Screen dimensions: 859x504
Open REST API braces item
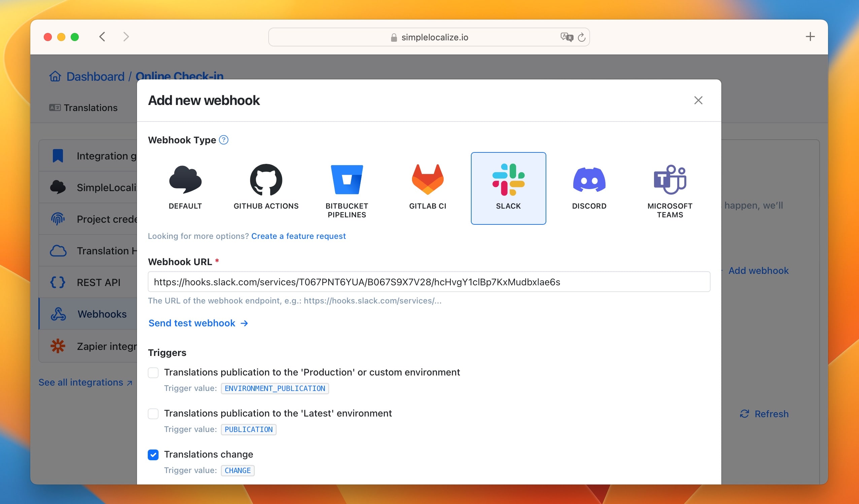click(88, 282)
